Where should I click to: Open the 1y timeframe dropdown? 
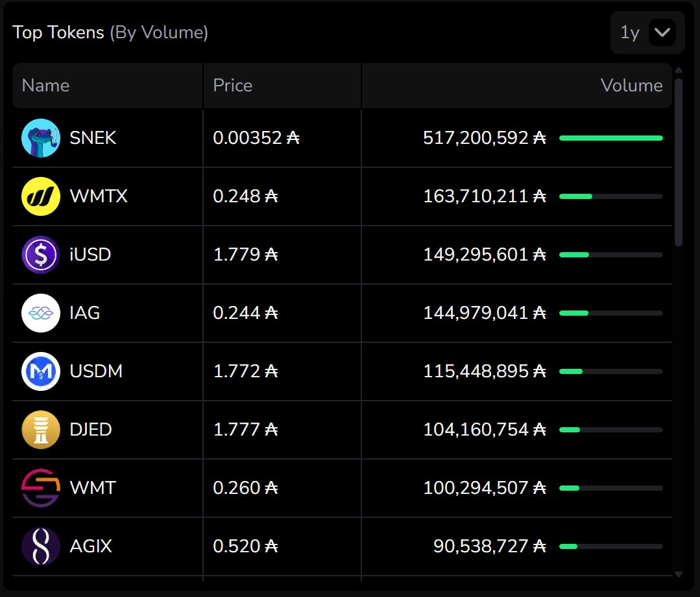click(647, 32)
